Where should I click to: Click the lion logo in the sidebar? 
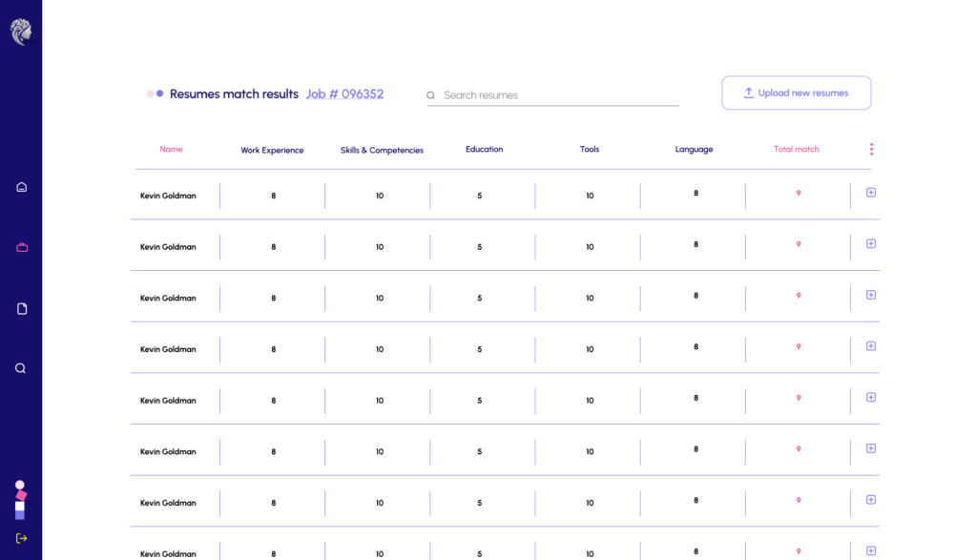(x=21, y=31)
